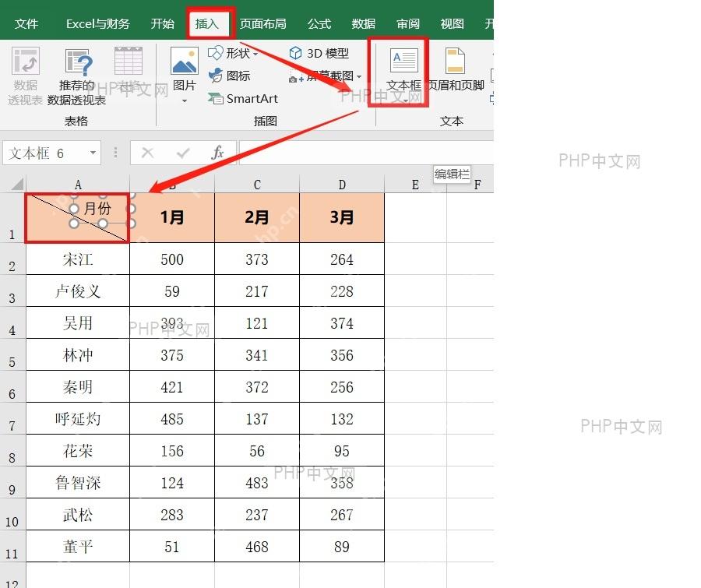
Task: Click the 3月 header cell
Action: pos(342,218)
